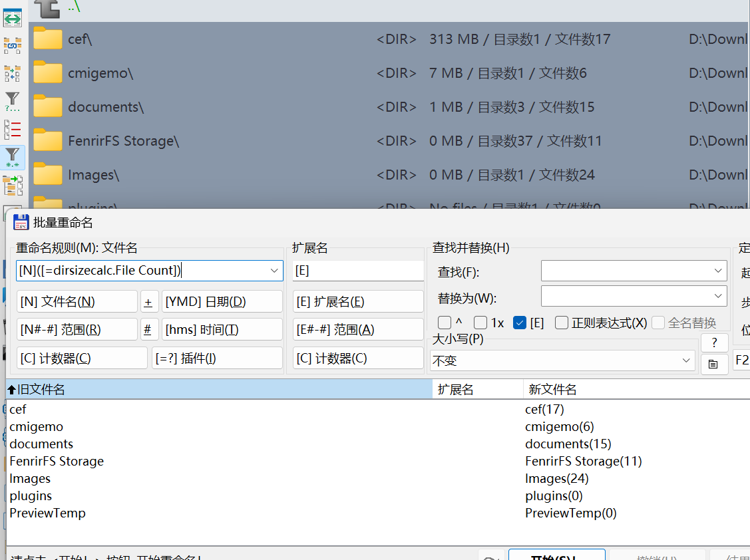Enable the 正则表达式(X) checkbox
This screenshot has width=750, height=560.
(x=562, y=323)
